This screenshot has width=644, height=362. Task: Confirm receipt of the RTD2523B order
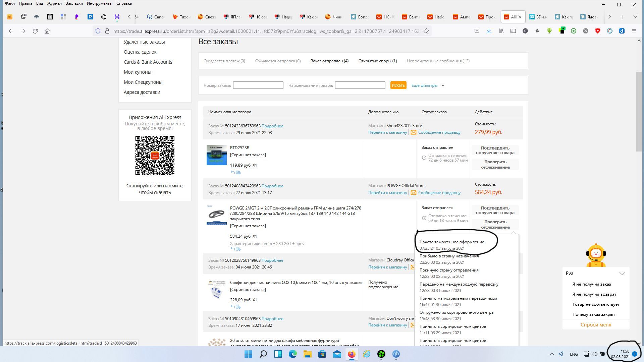pyautogui.click(x=495, y=150)
